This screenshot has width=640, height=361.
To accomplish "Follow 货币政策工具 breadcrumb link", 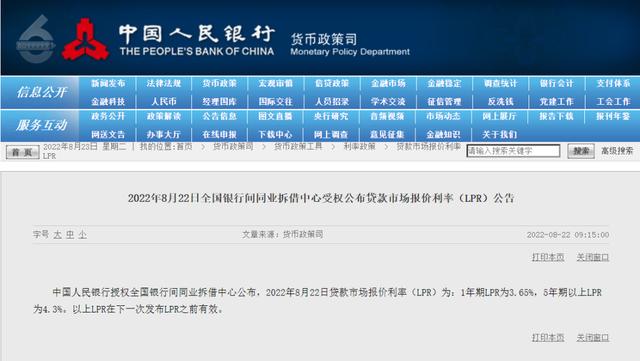I will (x=298, y=146).
